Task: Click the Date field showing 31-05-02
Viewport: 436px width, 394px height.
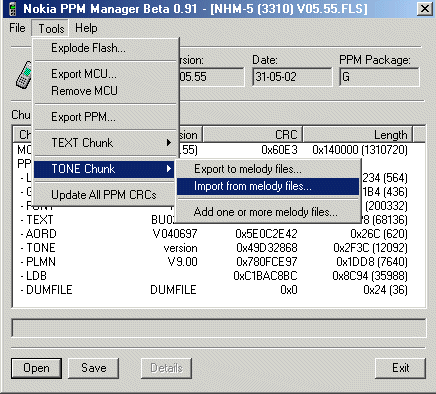Action: [292, 77]
